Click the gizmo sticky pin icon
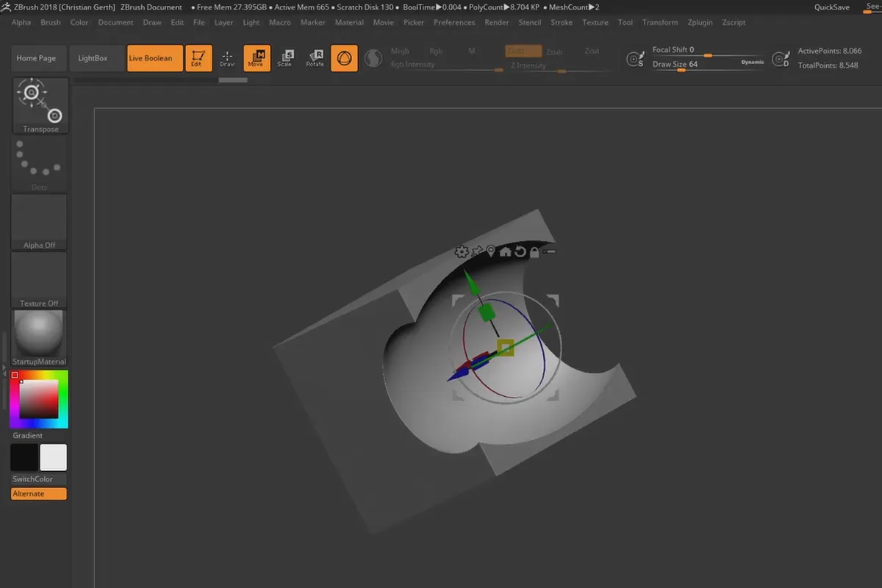 (477, 252)
